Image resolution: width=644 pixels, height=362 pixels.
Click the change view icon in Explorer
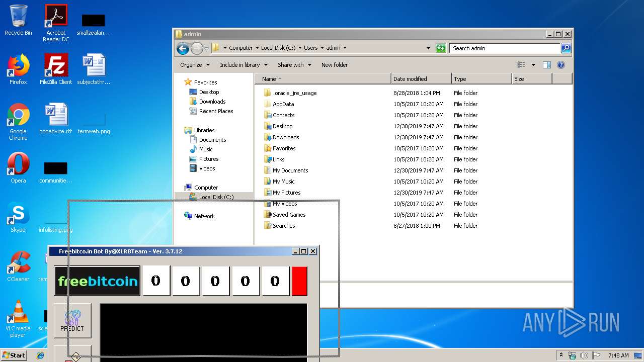(x=521, y=65)
